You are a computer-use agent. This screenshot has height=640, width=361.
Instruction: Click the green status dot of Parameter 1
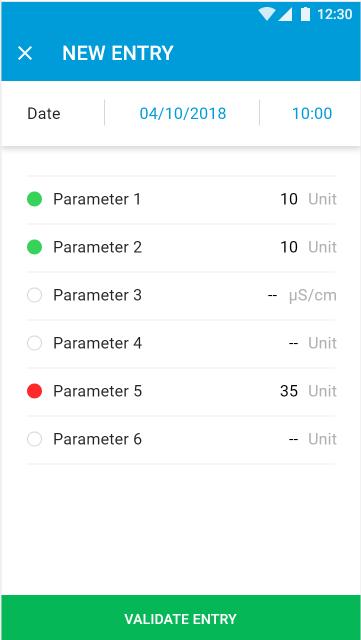(x=34, y=199)
